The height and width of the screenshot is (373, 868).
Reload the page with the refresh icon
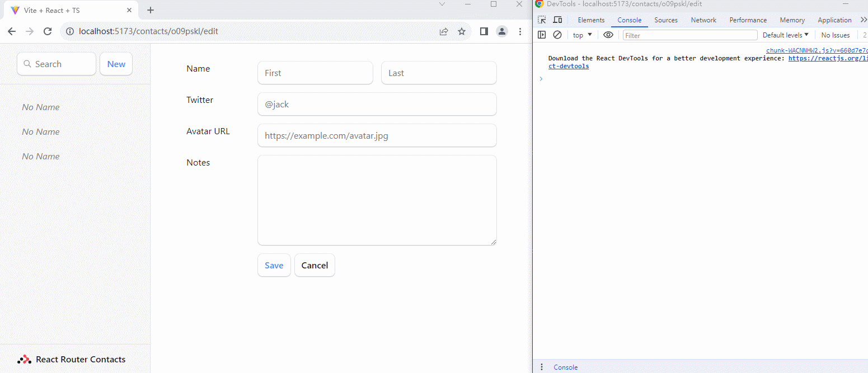48,31
